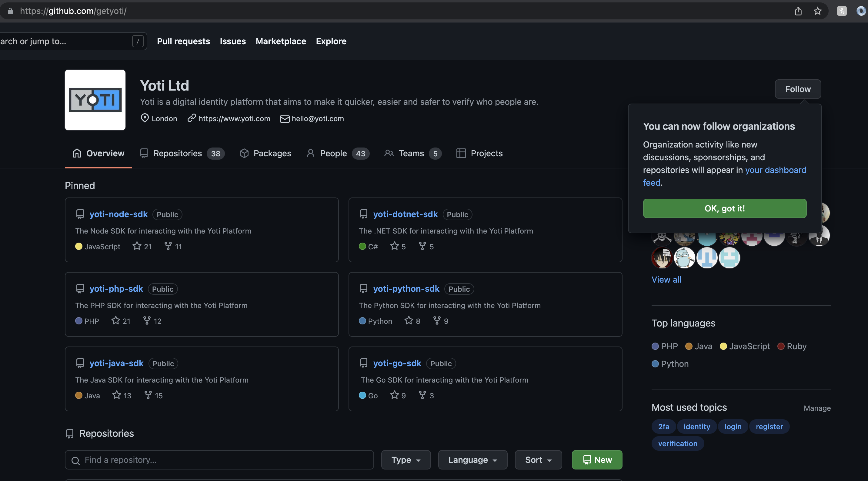The height and width of the screenshot is (481, 868).
Task: Click the fork icon on yoti-php-sdk card
Action: 147,320
